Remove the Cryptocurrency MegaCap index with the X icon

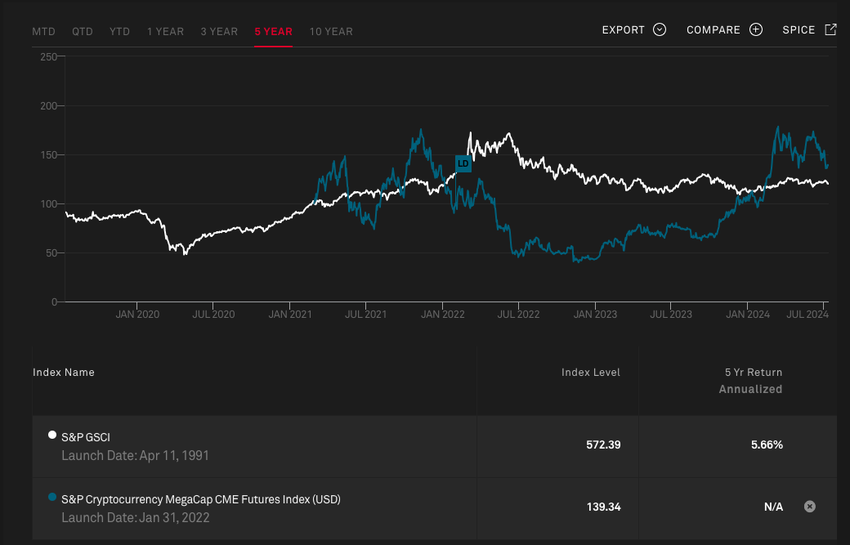[x=810, y=507]
